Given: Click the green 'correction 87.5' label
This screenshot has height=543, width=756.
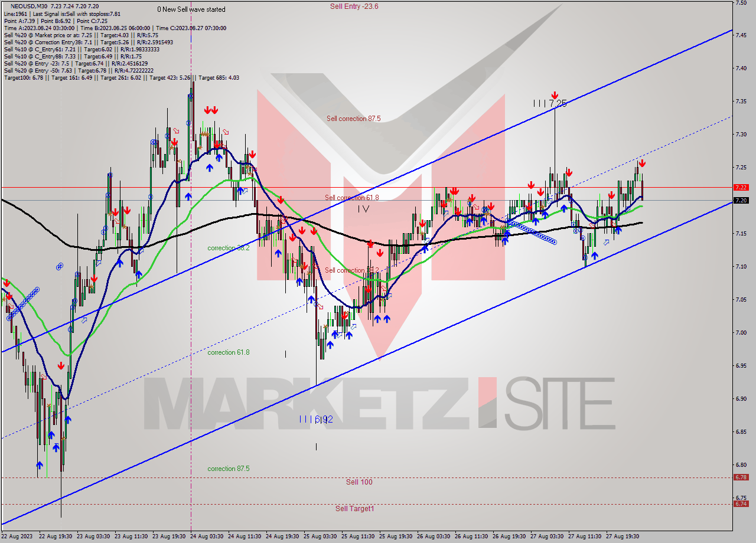Looking at the screenshot, I should (x=229, y=469).
